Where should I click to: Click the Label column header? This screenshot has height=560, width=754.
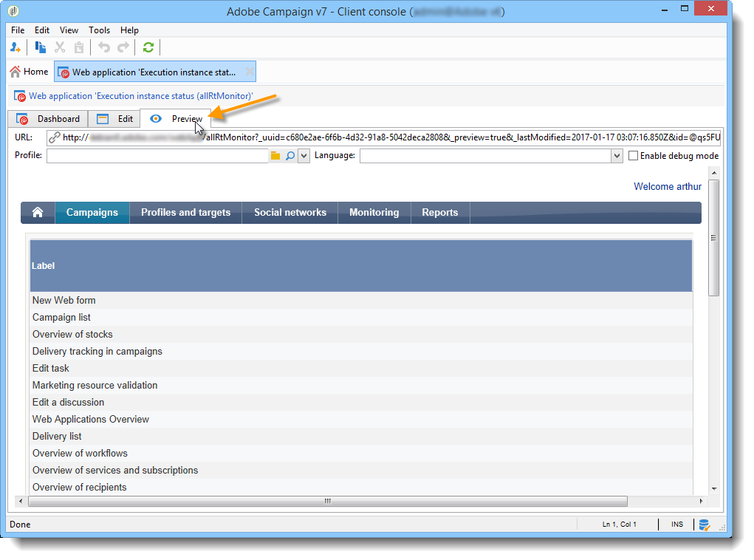click(x=361, y=265)
